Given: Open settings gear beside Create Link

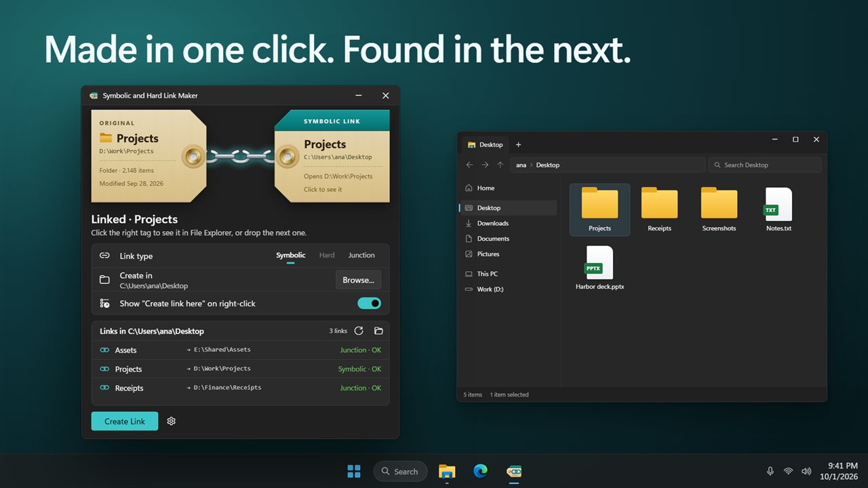Looking at the screenshot, I should pos(171,421).
